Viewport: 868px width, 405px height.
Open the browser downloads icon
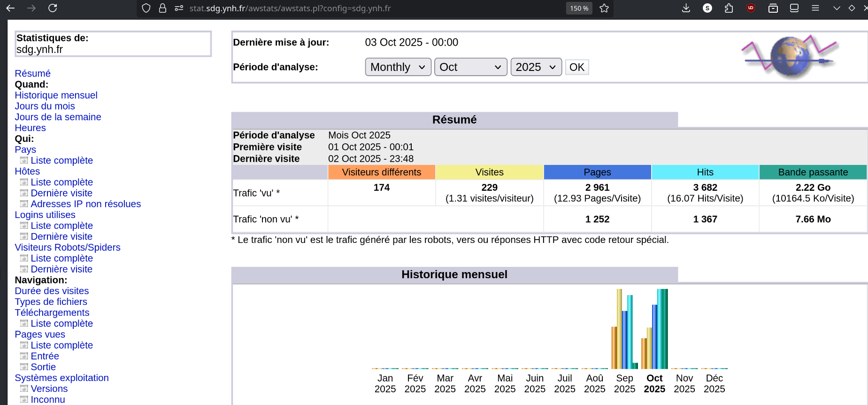(x=686, y=8)
